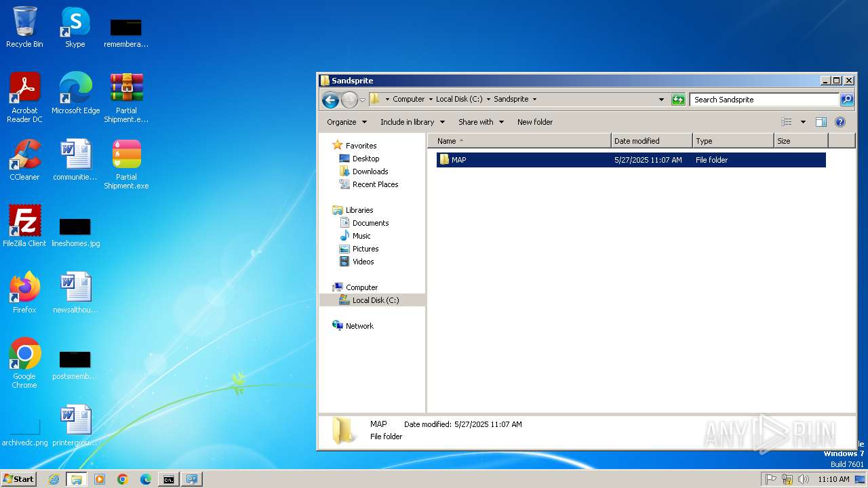The width and height of the screenshot is (868, 488).
Task: Select the Recycle Bin desktop icon
Action: click(24, 27)
